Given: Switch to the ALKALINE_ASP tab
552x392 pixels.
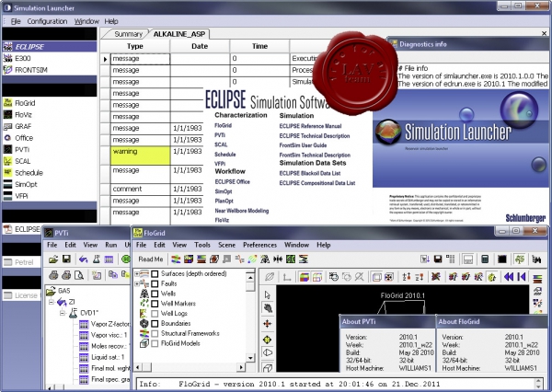Looking at the screenshot, I should (179, 34).
